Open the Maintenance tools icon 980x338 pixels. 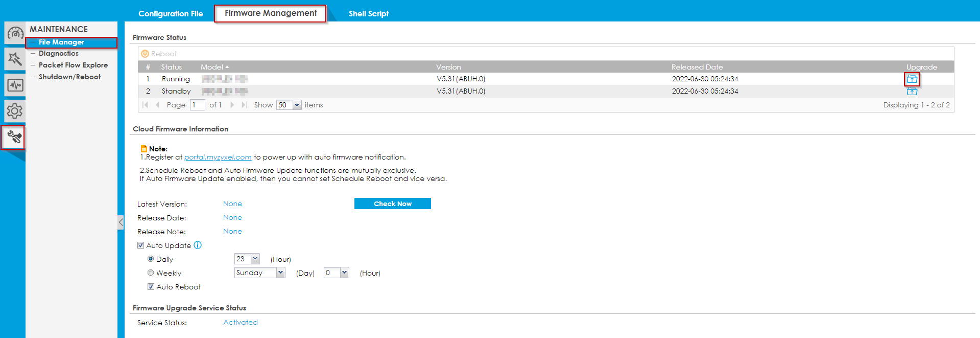click(13, 138)
